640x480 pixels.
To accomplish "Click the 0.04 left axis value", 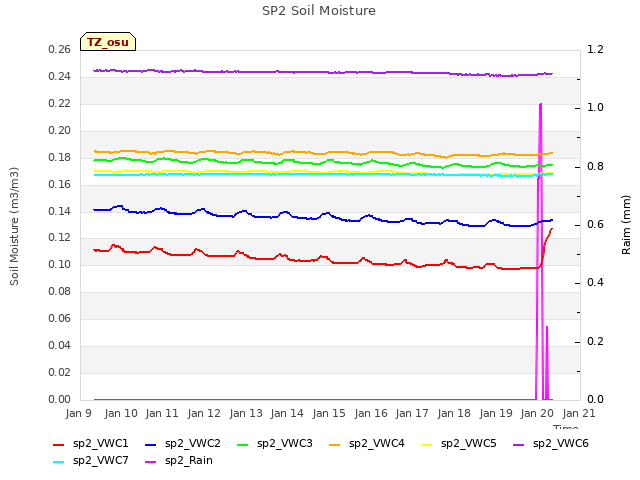I will 60,346.
